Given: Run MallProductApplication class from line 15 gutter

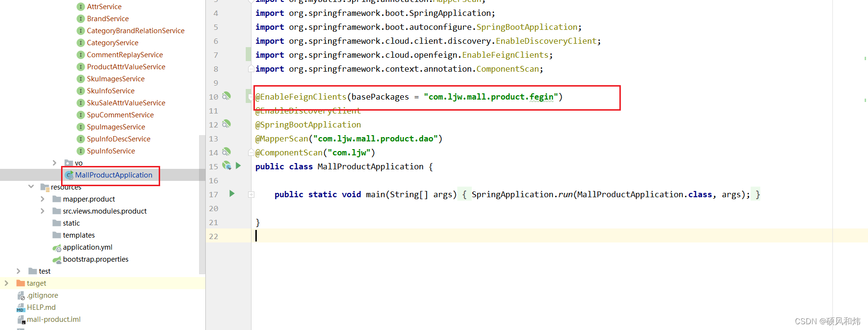Looking at the screenshot, I should (238, 166).
